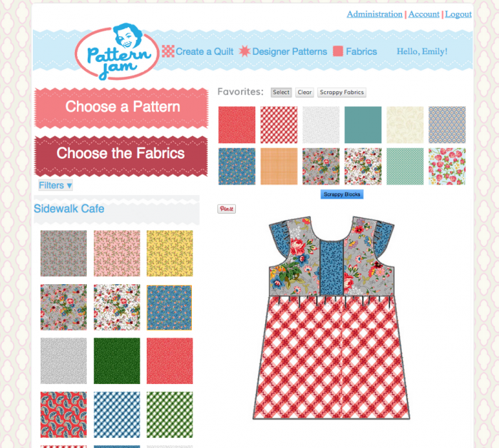This screenshot has height=448, width=499.
Task: Choose dark green Sidewalk Cafe fabric
Action: (117, 361)
